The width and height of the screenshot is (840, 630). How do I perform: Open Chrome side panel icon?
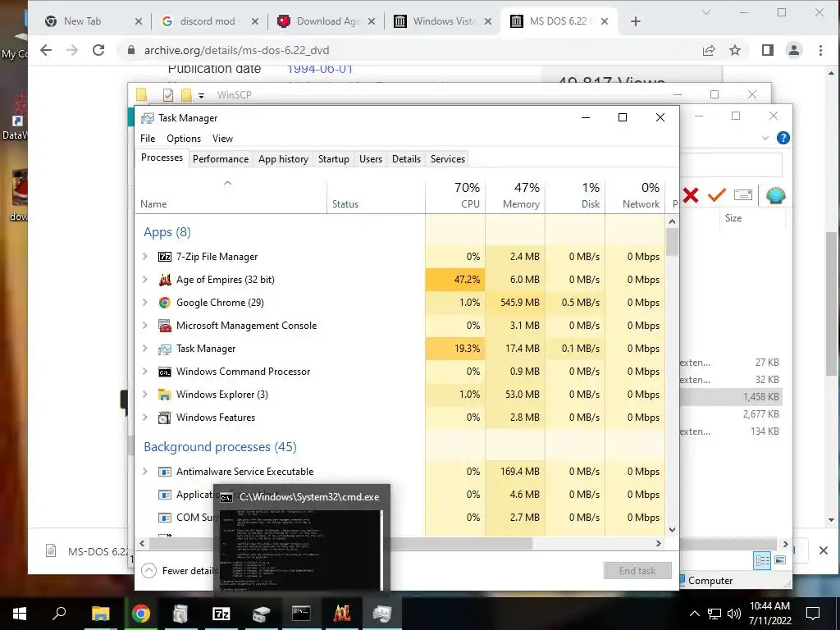coord(767,50)
